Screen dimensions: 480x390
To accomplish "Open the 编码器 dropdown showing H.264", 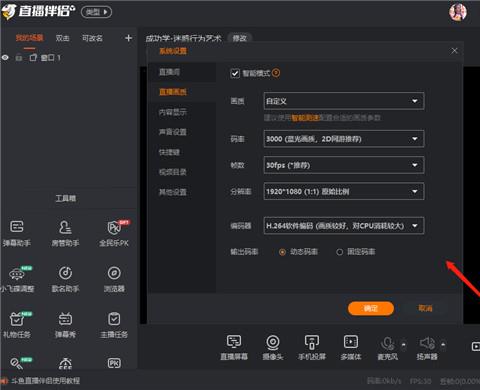I will (x=344, y=226).
